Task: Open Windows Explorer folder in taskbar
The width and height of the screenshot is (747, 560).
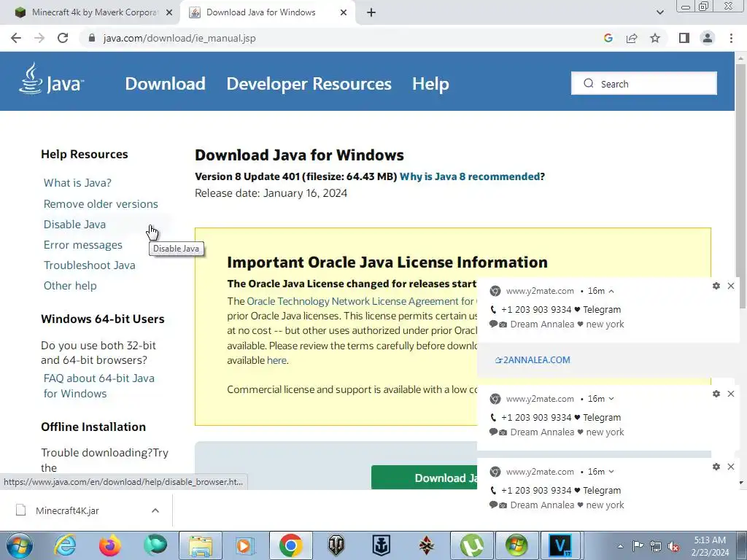Action: coord(201,545)
